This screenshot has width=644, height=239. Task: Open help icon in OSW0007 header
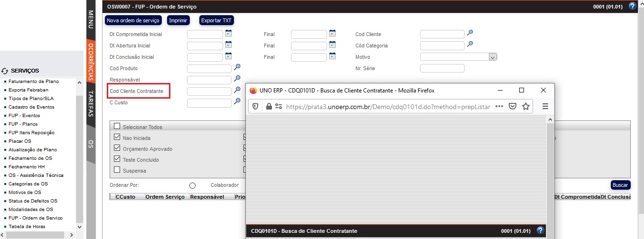[x=632, y=7]
